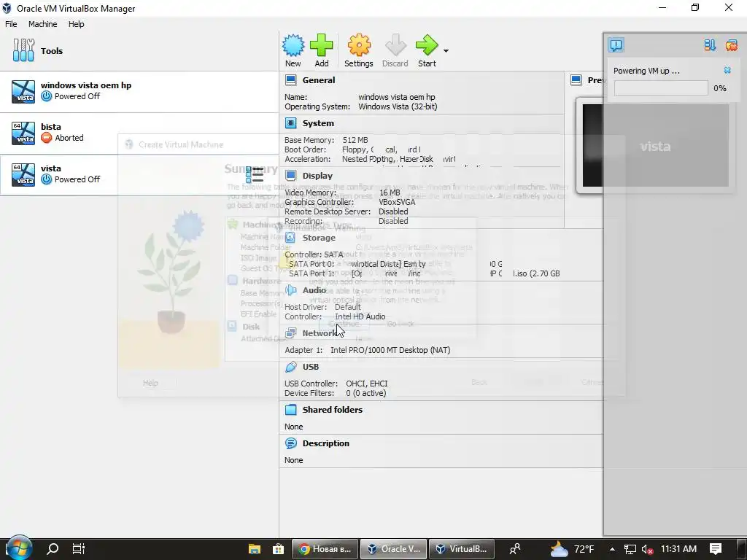
Task: Show hidden system tray icons chevron
Action: point(612,549)
